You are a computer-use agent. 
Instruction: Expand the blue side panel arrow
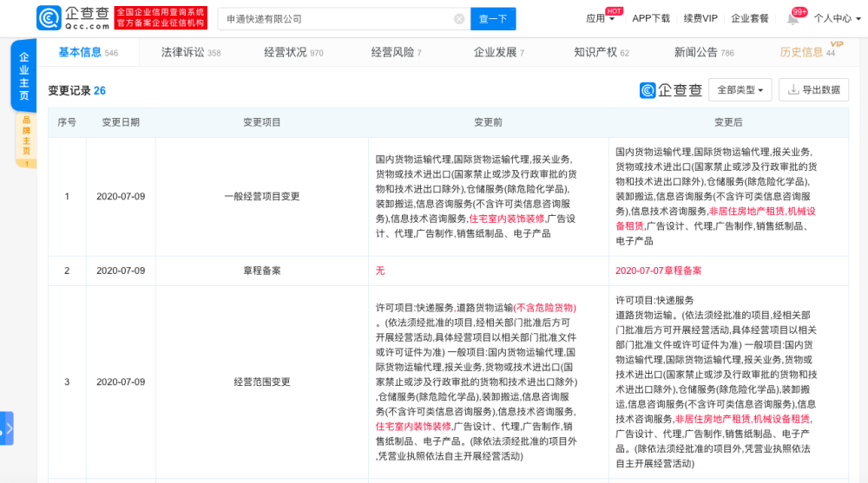7,428
